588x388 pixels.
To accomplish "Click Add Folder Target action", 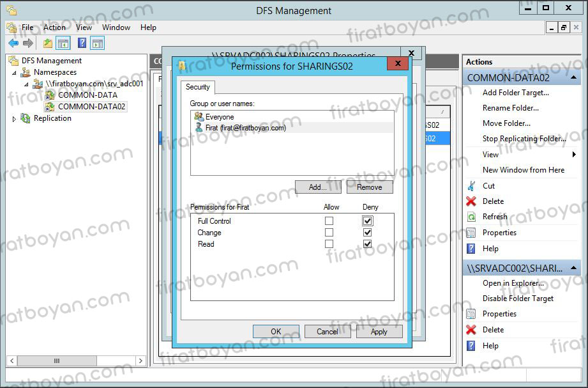I will click(516, 93).
